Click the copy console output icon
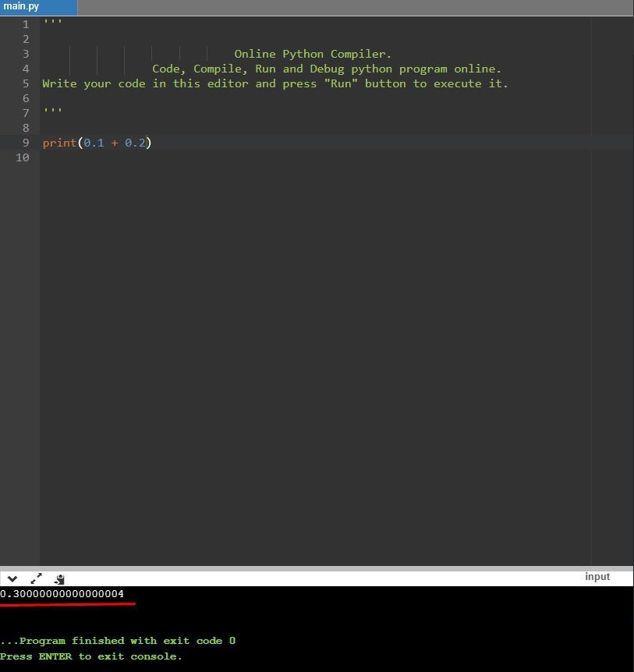634x672 pixels. click(59, 579)
